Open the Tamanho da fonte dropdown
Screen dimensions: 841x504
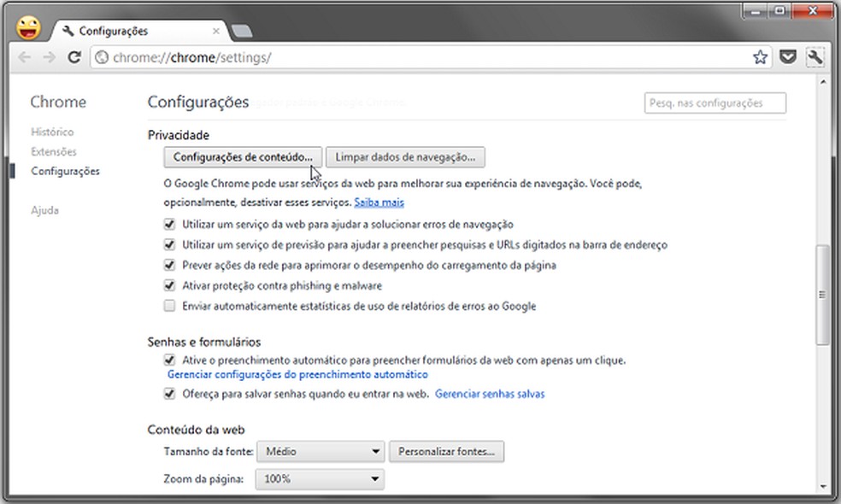click(x=320, y=451)
